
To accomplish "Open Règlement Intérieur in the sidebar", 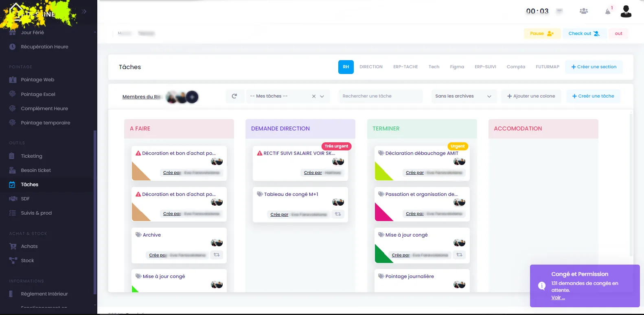I will click(x=44, y=294).
